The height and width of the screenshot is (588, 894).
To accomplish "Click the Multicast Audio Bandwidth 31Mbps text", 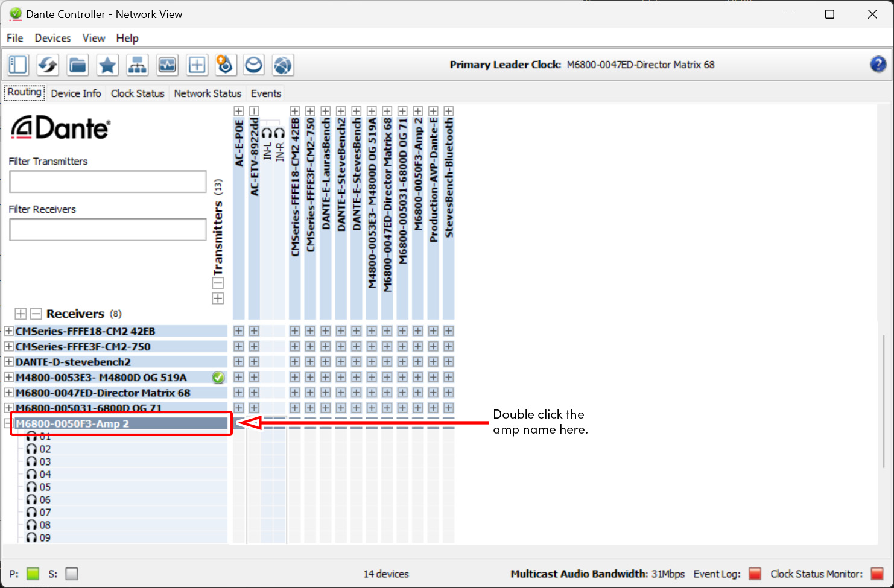I will 597,574.
